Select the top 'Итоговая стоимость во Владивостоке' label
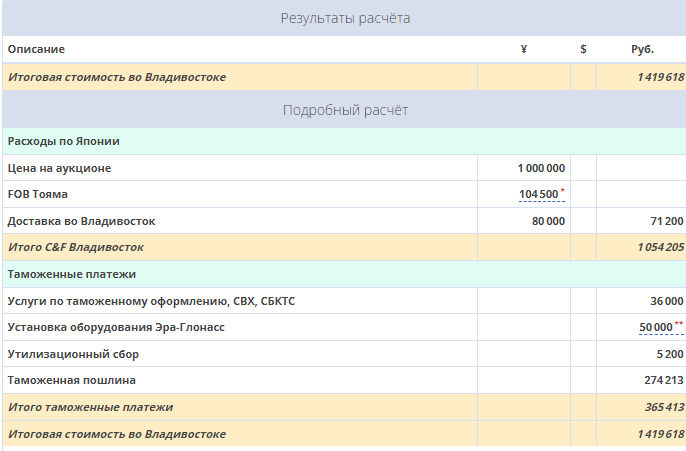 (117, 77)
